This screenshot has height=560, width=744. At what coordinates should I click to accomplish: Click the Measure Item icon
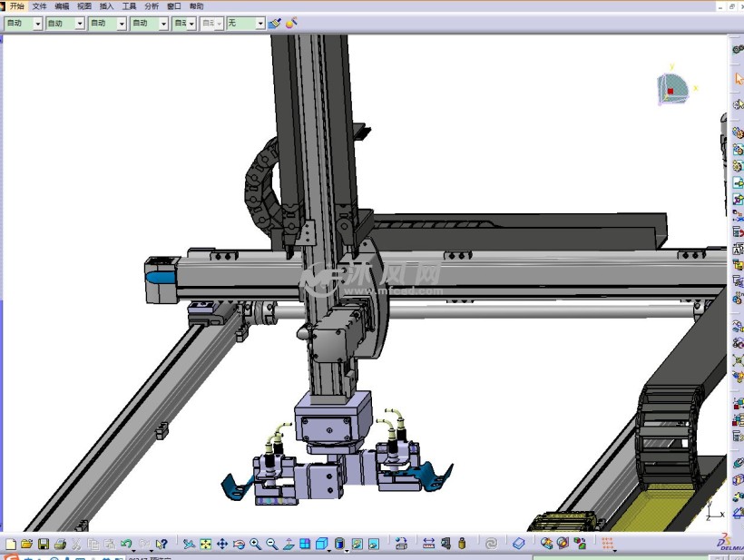click(445, 544)
